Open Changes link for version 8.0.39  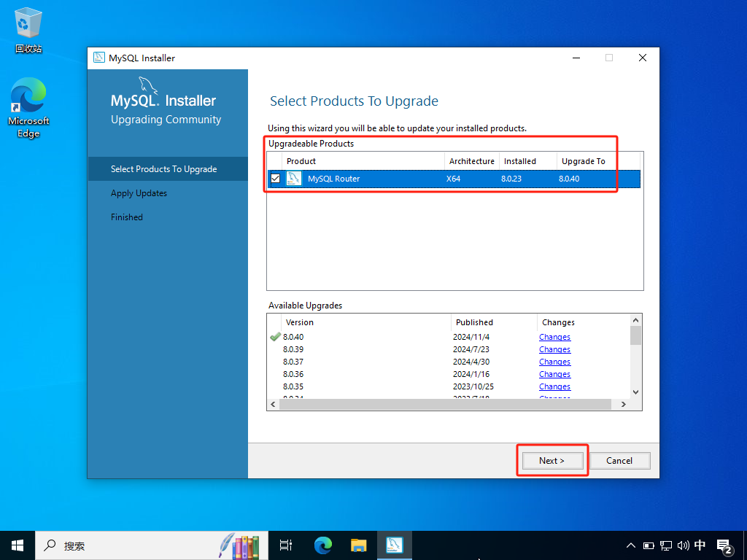[554, 349]
